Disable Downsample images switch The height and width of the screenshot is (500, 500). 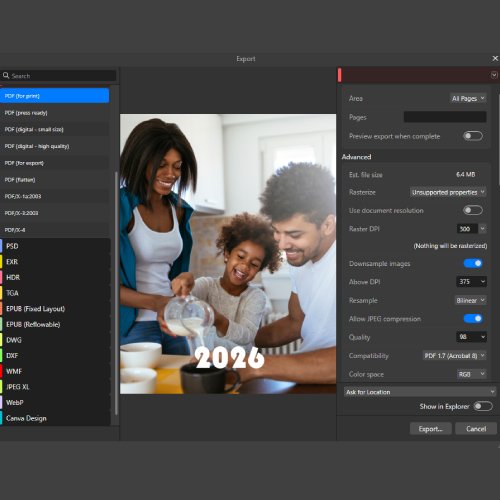473,263
